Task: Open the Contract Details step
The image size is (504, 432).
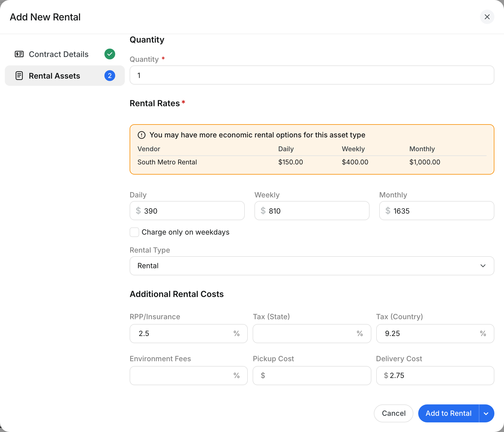Action: point(65,54)
